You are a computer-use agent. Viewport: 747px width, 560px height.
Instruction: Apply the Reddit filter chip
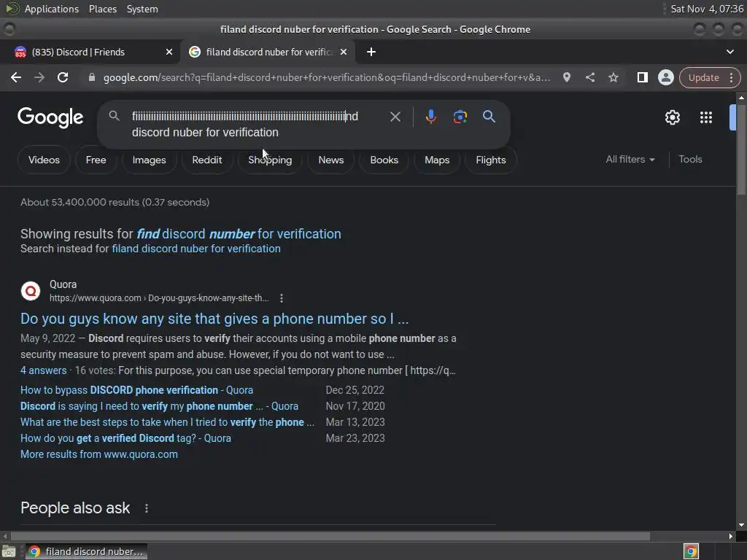pos(206,160)
